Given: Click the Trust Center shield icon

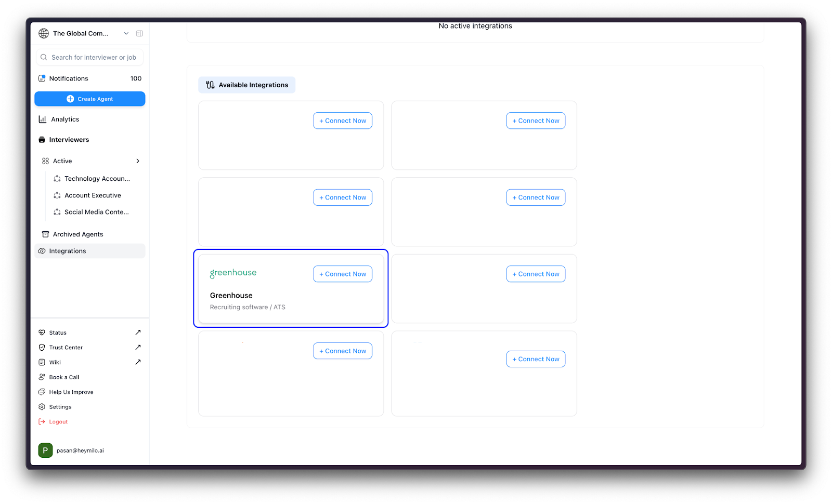Looking at the screenshot, I should pyautogui.click(x=42, y=348).
